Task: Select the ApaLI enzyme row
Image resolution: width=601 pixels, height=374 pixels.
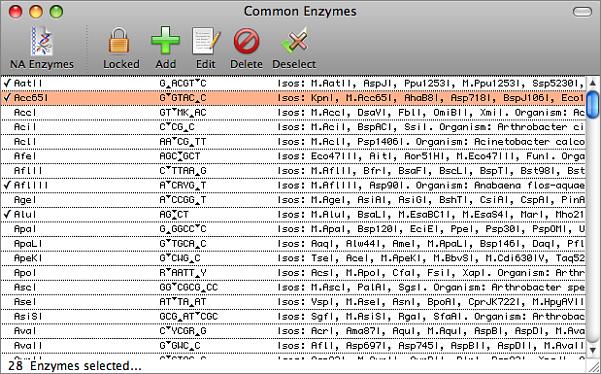Action: 293,243
